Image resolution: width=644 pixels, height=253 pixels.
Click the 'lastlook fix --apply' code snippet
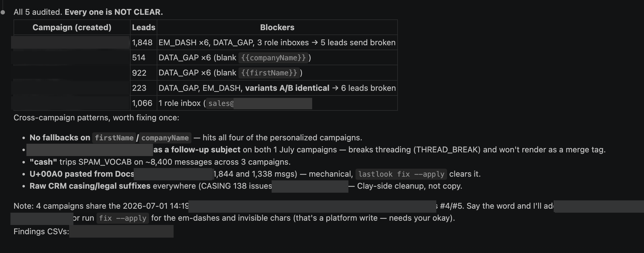click(401, 174)
